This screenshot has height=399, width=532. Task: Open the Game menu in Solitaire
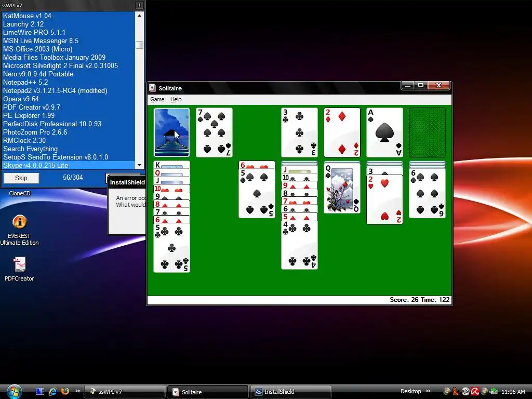pyautogui.click(x=157, y=99)
